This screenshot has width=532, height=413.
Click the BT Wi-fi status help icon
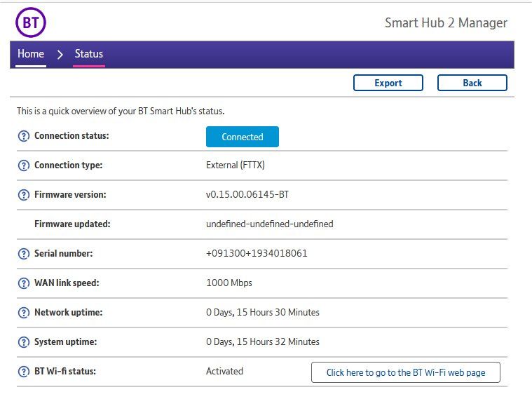[23, 372]
